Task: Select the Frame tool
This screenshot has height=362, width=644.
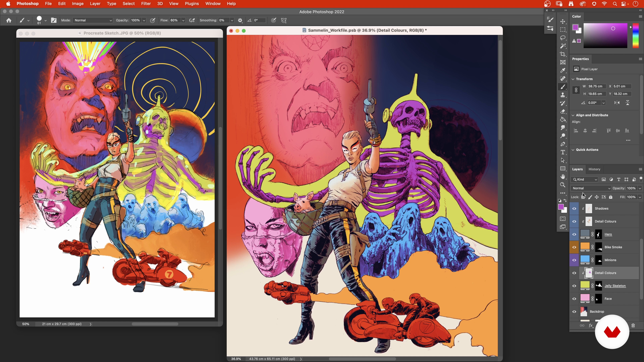Action: 563,63
